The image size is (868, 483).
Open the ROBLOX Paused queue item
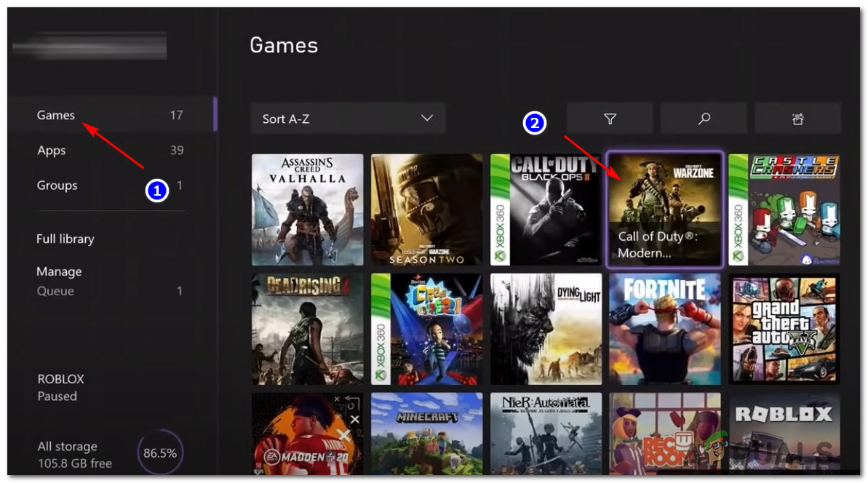point(61,387)
